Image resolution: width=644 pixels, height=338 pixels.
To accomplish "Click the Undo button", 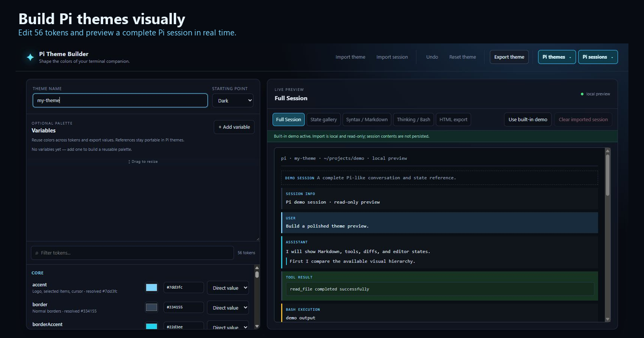I will pyautogui.click(x=432, y=57).
